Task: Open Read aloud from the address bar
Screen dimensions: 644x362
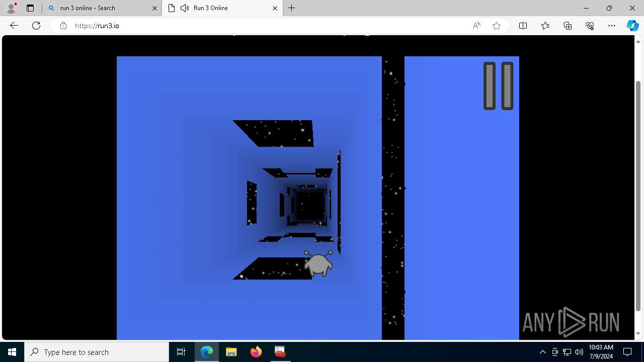Action: [476, 26]
